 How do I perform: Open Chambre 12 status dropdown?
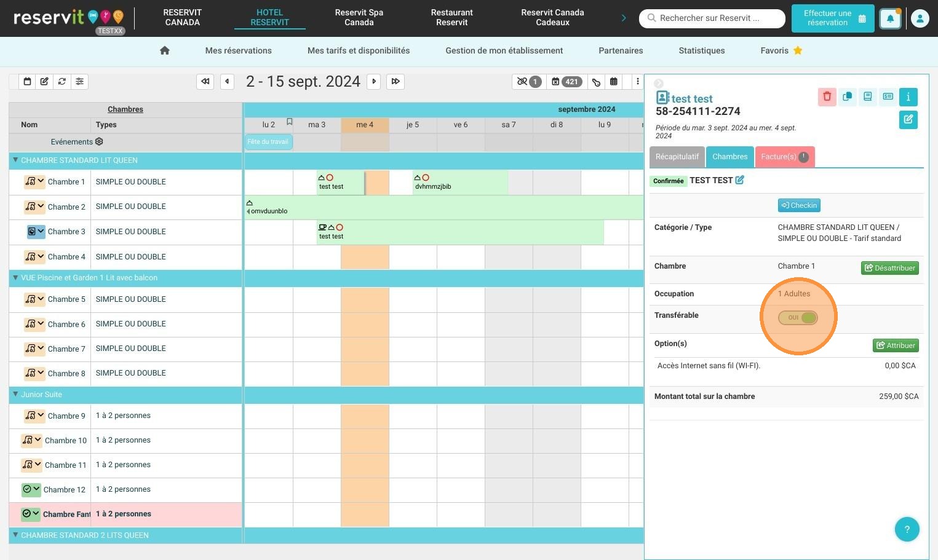pyautogui.click(x=31, y=489)
